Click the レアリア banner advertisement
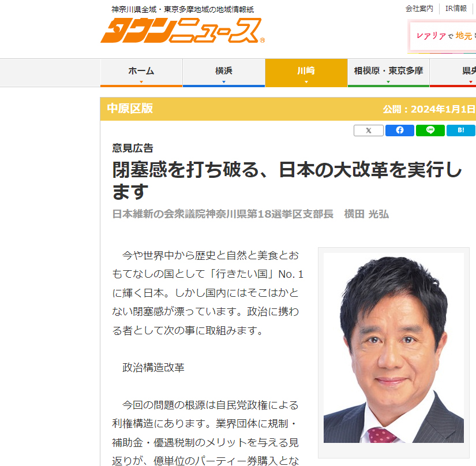The width and height of the screenshot is (476, 466). coord(443,36)
